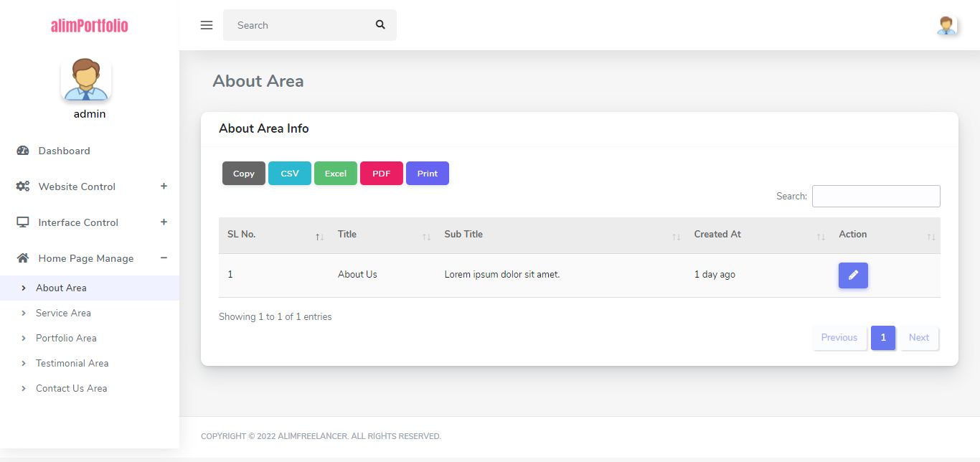Collapse Home Page Manage with minus sign

164,258
